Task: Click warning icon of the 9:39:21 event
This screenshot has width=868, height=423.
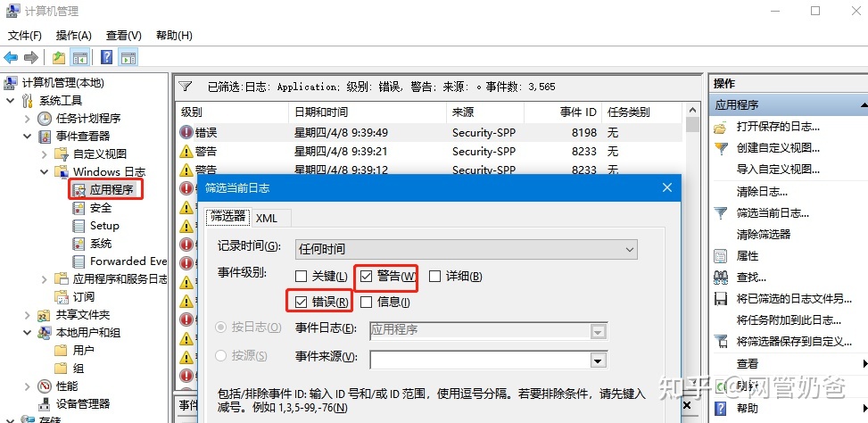Action: pos(186,151)
